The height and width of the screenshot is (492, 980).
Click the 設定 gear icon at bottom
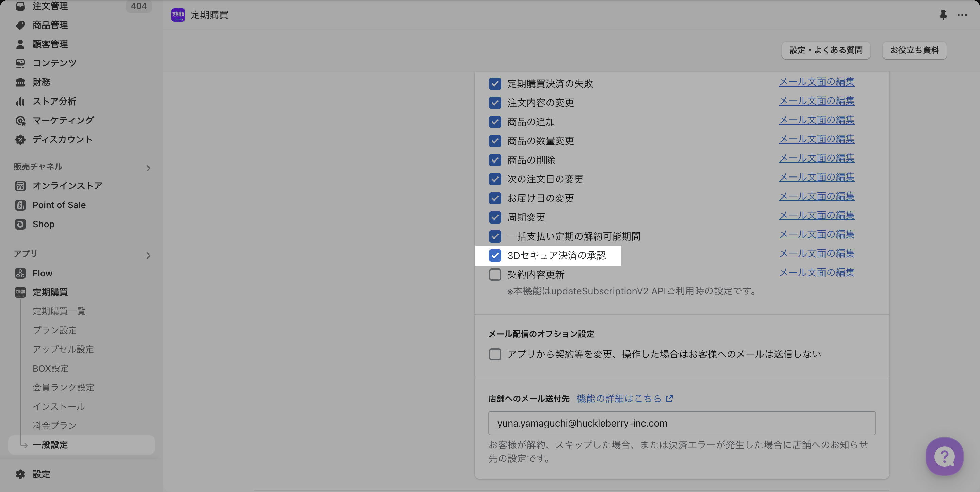pos(20,474)
